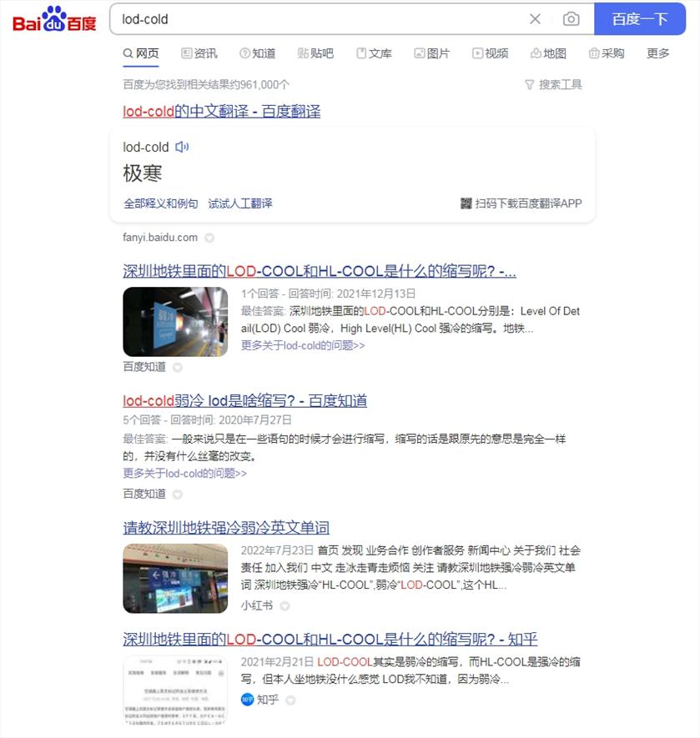Click the 小红书 result thumbnail image

175,579
